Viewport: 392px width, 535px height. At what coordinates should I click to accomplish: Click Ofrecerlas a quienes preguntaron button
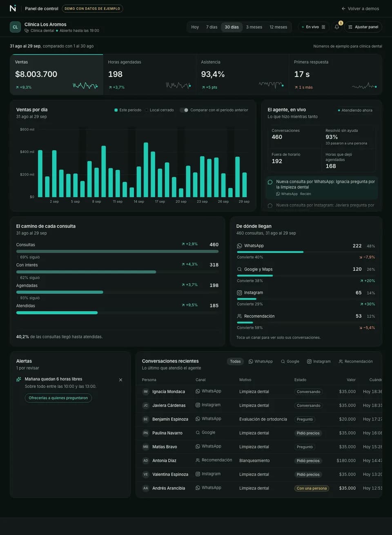pos(58,398)
